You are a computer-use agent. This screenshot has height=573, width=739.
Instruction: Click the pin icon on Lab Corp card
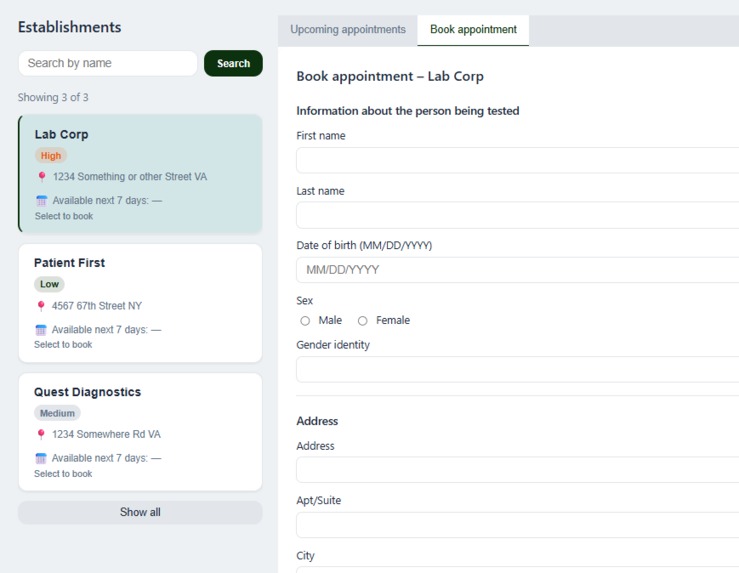pyautogui.click(x=41, y=177)
